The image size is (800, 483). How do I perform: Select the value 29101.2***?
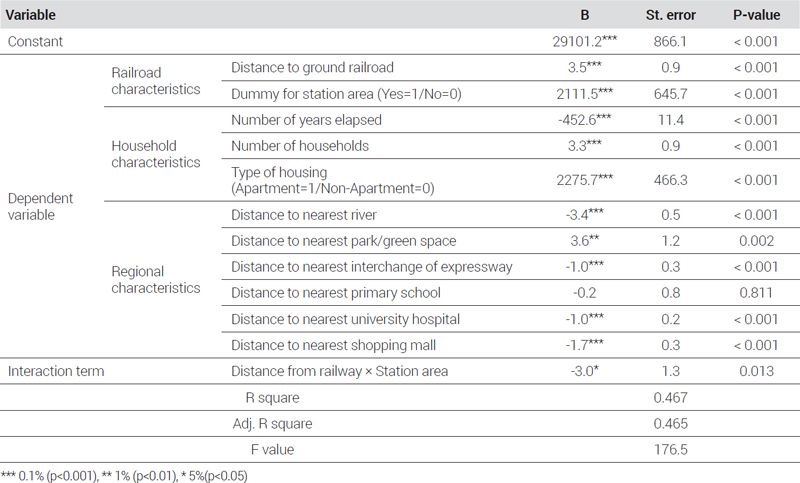pyautogui.click(x=585, y=41)
